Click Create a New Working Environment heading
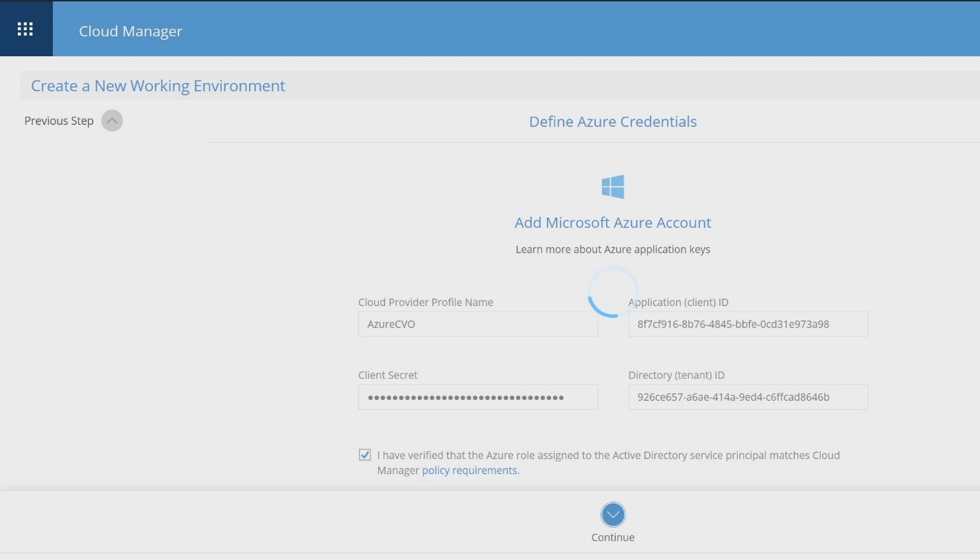 click(158, 86)
